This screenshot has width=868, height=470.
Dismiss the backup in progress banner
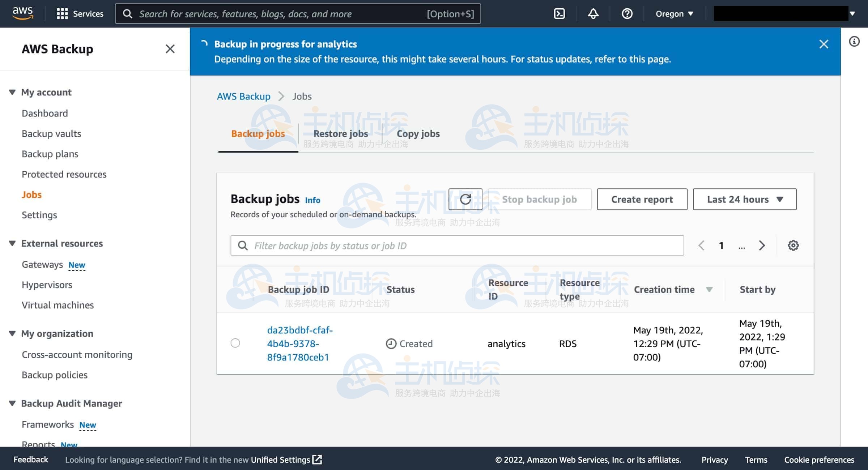[824, 44]
